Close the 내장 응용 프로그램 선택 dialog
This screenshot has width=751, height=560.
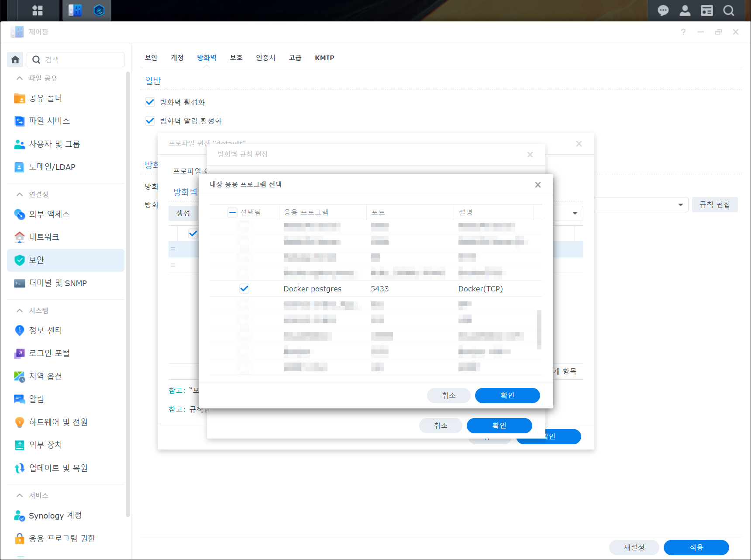pos(538,185)
